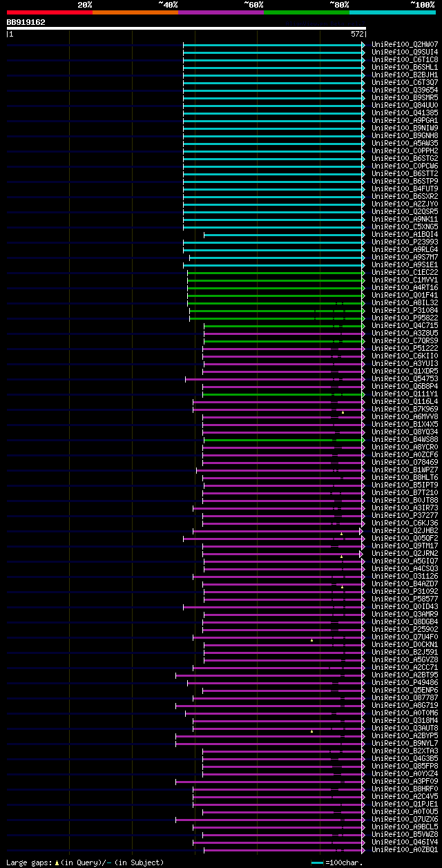Pick the UniRef100_A9S7M7 hit label

[405, 258]
